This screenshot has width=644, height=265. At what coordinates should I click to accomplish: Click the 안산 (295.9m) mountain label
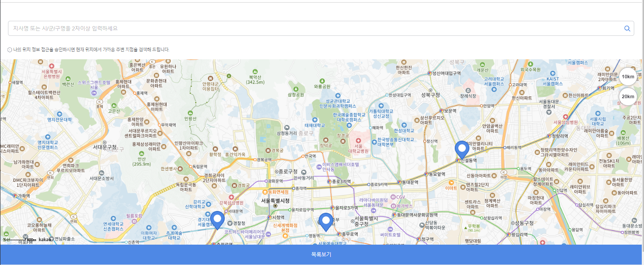click(x=141, y=161)
